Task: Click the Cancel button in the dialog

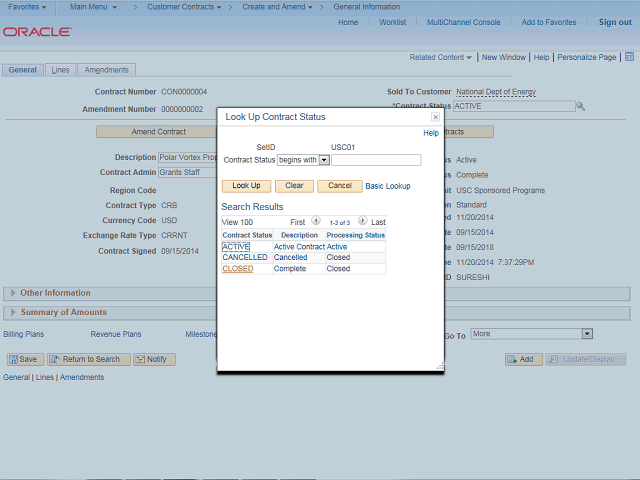Action: pyautogui.click(x=340, y=186)
